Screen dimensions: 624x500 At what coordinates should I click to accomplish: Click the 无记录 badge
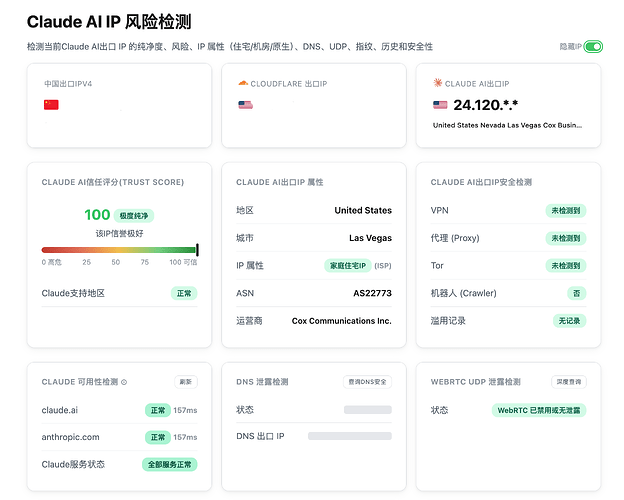tap(569, 321)
